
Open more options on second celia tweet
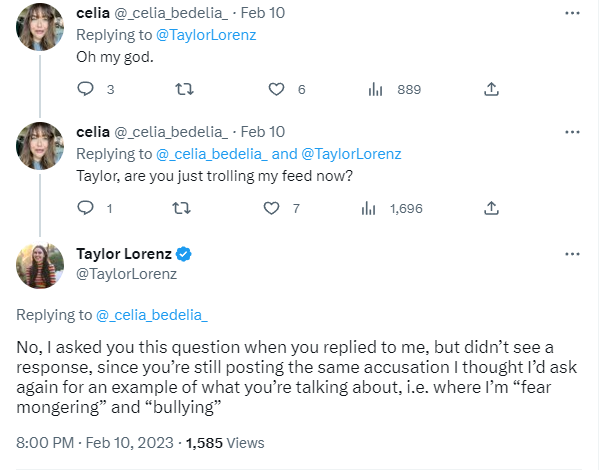coord(572,132)
